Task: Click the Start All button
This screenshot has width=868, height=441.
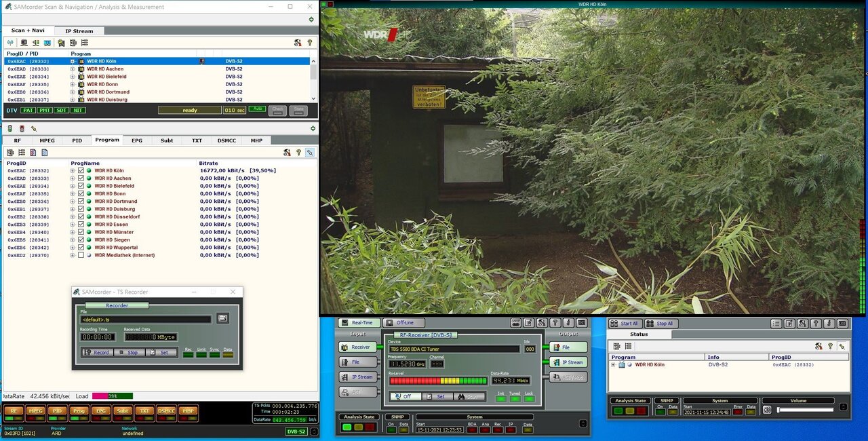Action: 625,324
